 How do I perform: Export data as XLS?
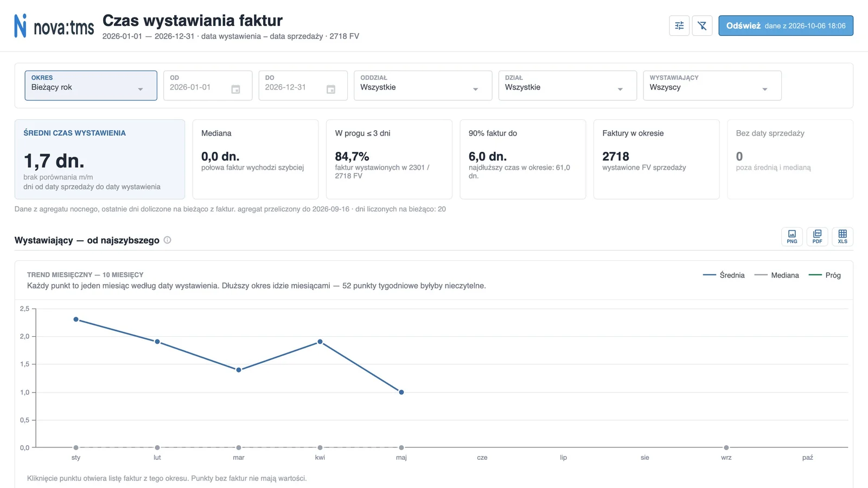click(x=843, y=236)
